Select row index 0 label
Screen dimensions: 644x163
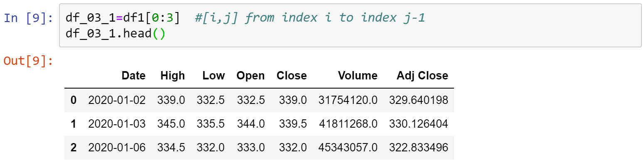tap(74, 100)
